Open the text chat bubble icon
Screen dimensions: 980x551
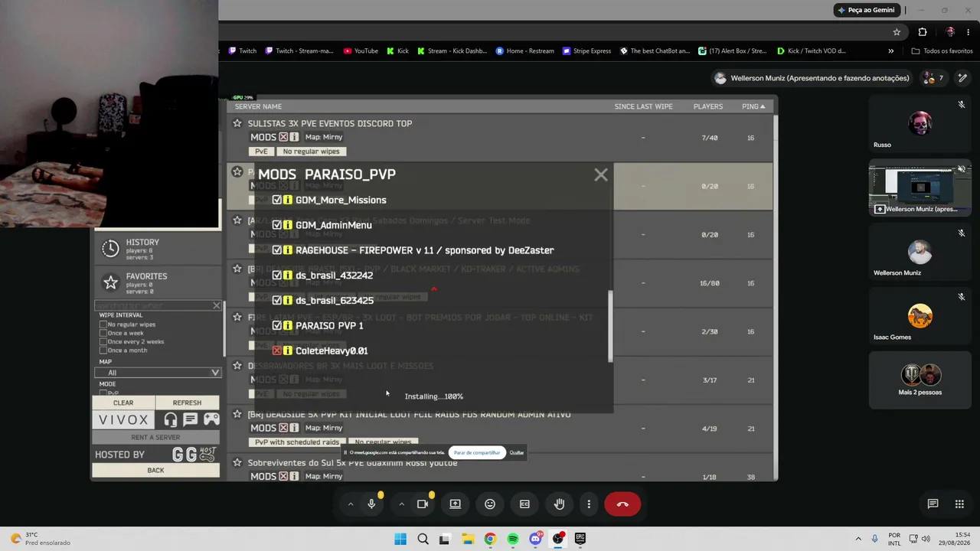(191, 419)
